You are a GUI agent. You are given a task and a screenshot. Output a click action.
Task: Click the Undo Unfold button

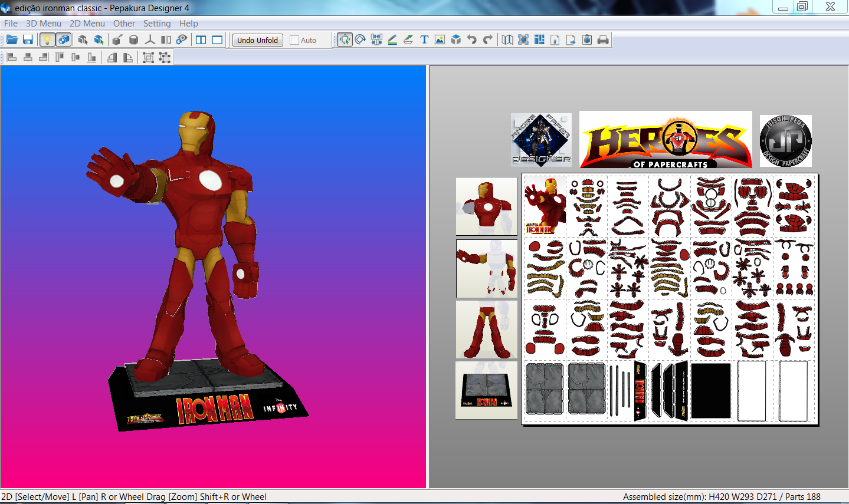257,40
